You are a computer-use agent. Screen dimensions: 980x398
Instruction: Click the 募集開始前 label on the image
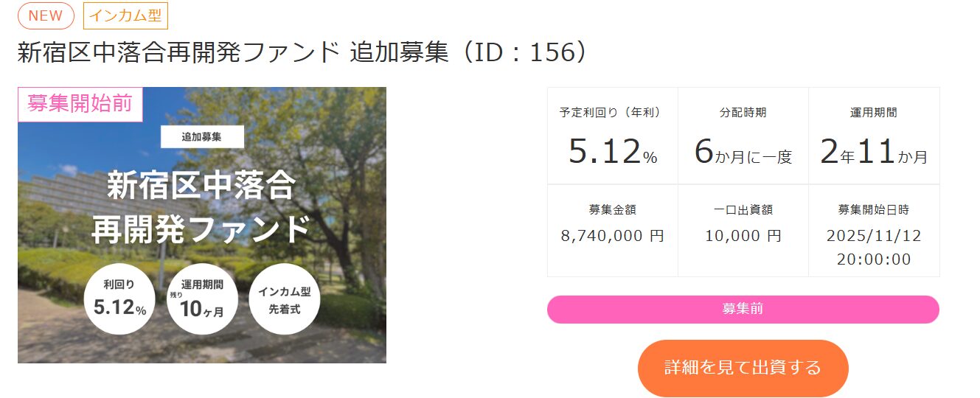tap(80, 104)
